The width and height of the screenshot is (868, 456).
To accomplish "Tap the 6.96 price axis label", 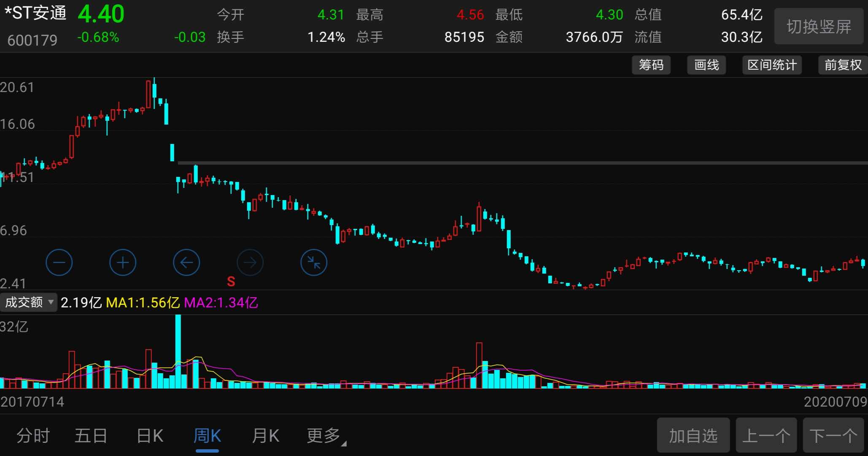I will [13, 231].
